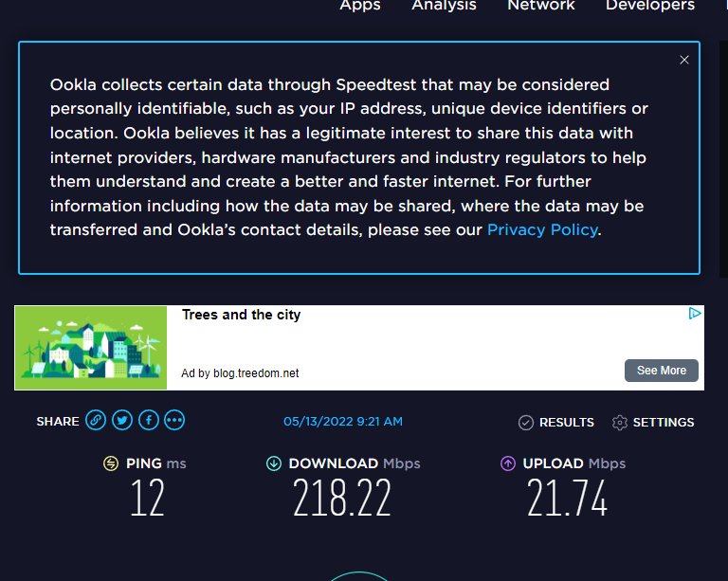Click the teal Download arrow icon

274,463
